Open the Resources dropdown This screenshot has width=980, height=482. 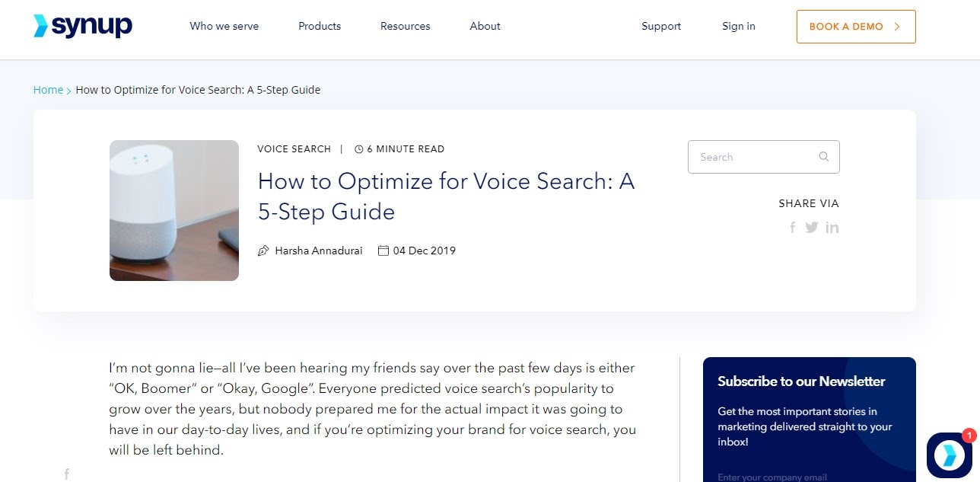pyautogui.click(x=405, y=26)
